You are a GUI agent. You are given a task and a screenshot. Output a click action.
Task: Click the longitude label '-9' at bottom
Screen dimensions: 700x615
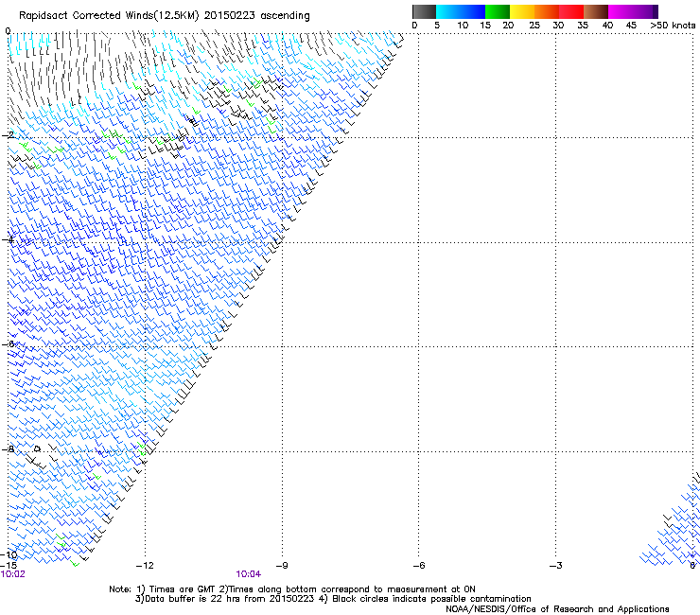tap(282, 566)
